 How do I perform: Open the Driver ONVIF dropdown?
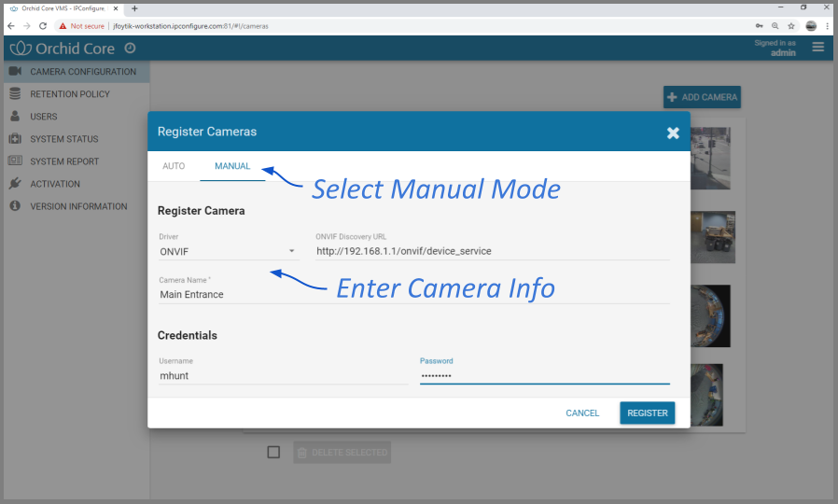[x=229, y=252]
